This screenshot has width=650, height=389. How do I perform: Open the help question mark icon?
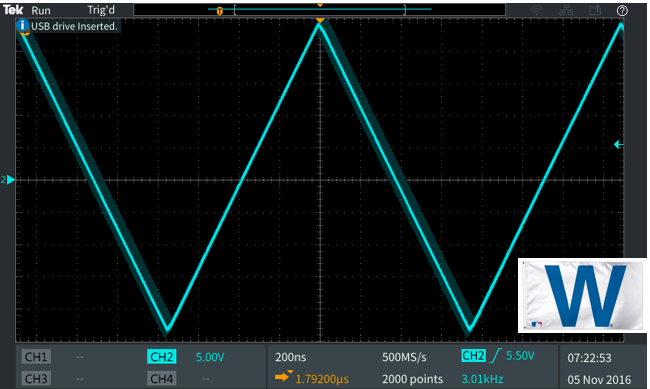[622, 11]
